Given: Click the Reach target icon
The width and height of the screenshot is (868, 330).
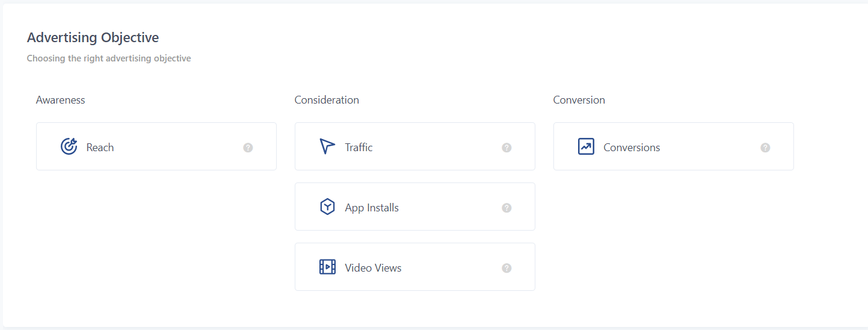Looking at the screenshot, I should click(69, 146).
